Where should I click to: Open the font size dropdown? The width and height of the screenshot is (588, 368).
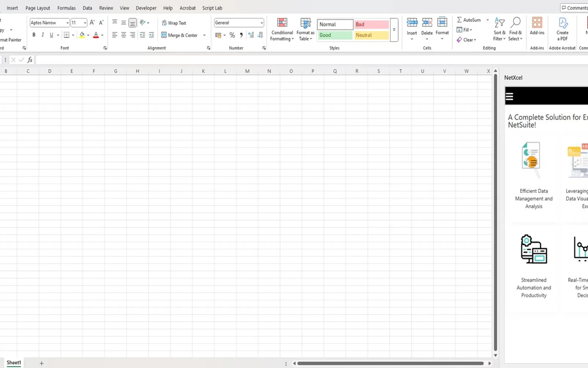pyautogui.click(x=85, y=23)
